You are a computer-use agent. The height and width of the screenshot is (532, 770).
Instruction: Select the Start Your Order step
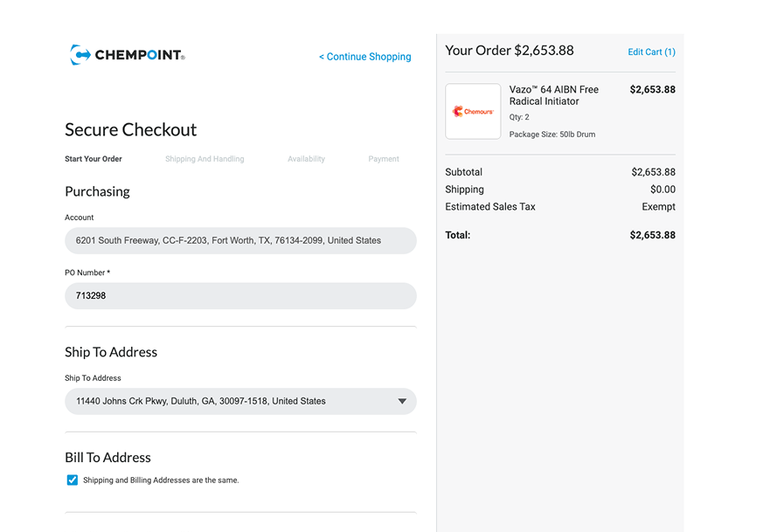click(94, 159)
